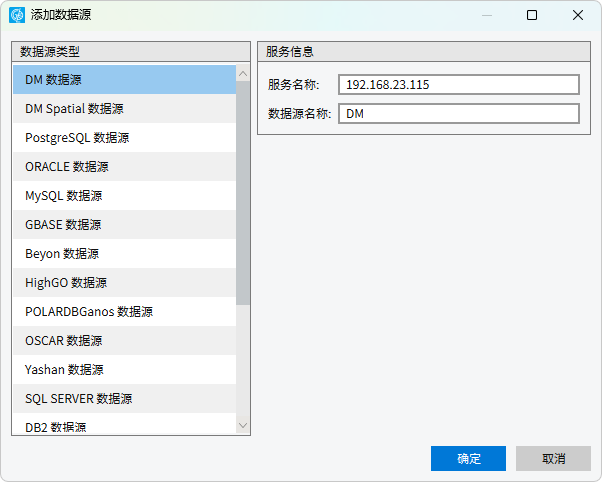Viewport: 602px width, 482px height.
Task: Click the 服务名称 input field
Action: click(x=459, y=84)
